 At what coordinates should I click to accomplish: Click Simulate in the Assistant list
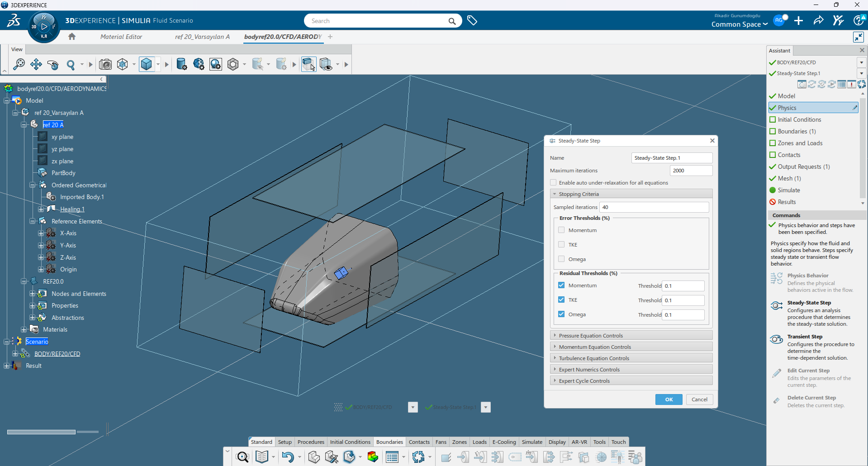click(789, 190)
